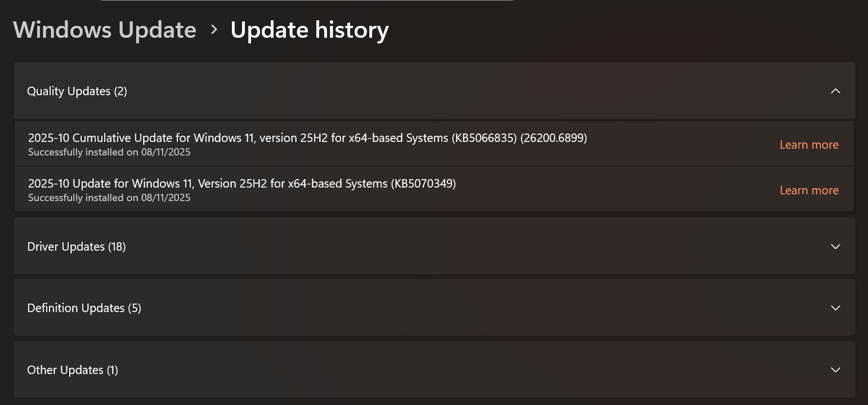The image size is (868, 405).
Task: Click the Other Updates down chevron
Action: 835,370
